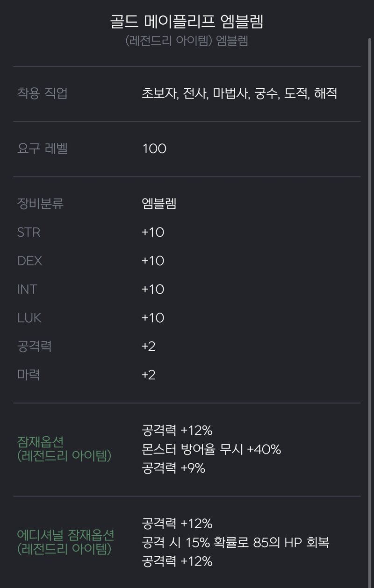The width and height of the screenshot is (374, 588).
Task: Click the 마력 stat label
Action: pyautogui.click(x=28, y=375)
